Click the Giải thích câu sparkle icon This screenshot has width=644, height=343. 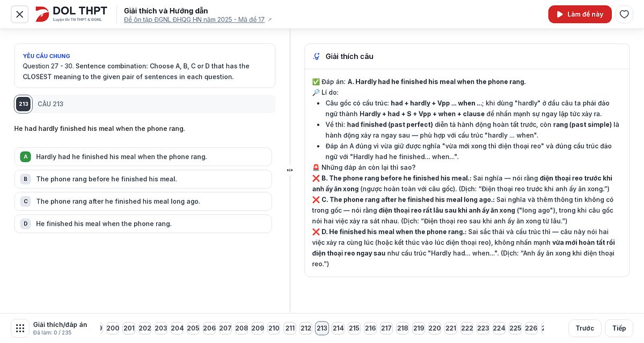pos(317,56)
